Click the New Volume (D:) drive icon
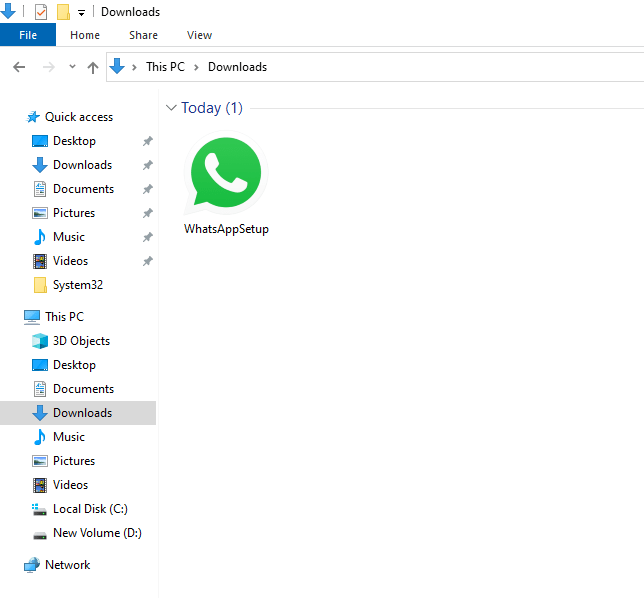 (x=40, y=535)
